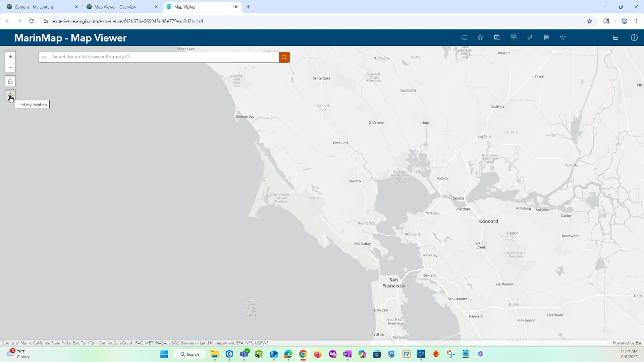Zoom in on the map

[x=10, y=56]
